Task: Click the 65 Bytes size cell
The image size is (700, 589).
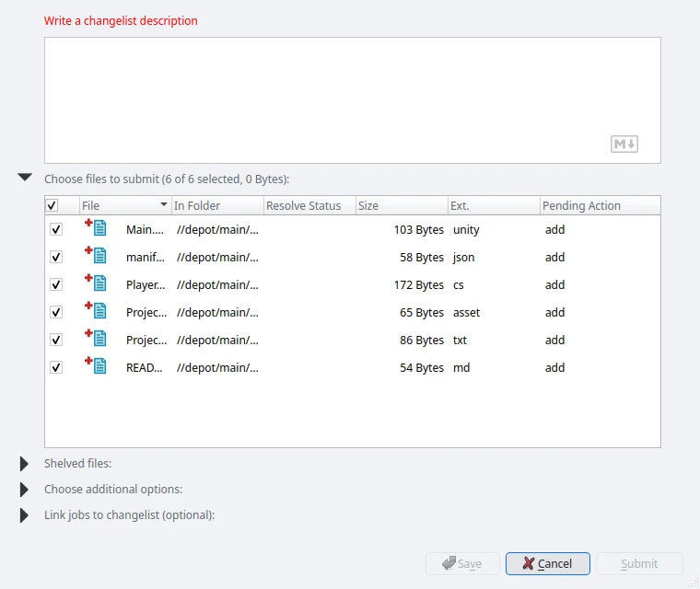Action: click(x=422, y=313)
